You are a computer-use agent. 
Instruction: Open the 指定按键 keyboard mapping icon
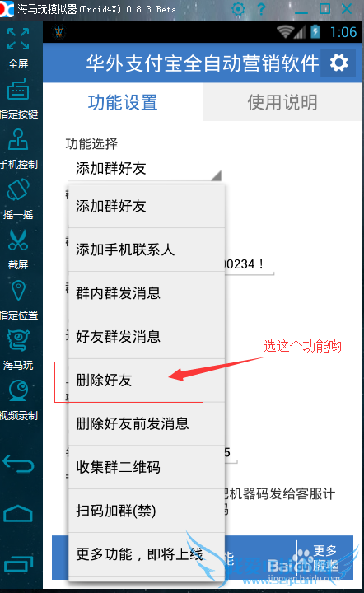[18, 90]
